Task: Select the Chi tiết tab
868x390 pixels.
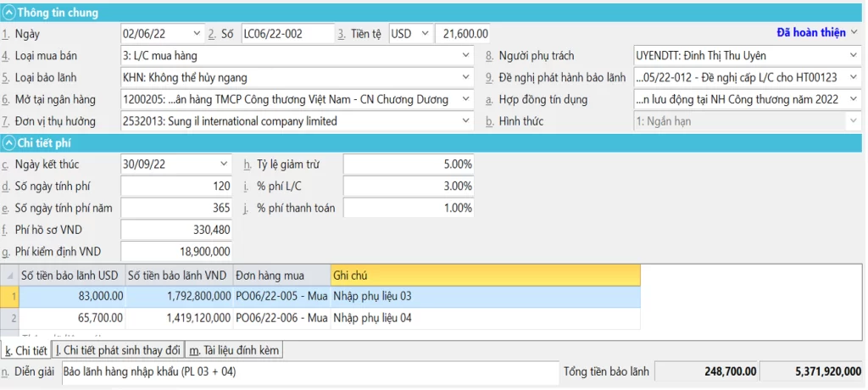Action: tap(25, 350)
